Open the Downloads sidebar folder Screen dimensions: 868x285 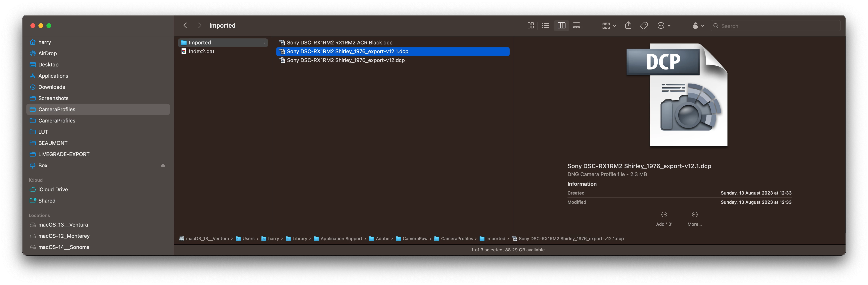(52, 87)
